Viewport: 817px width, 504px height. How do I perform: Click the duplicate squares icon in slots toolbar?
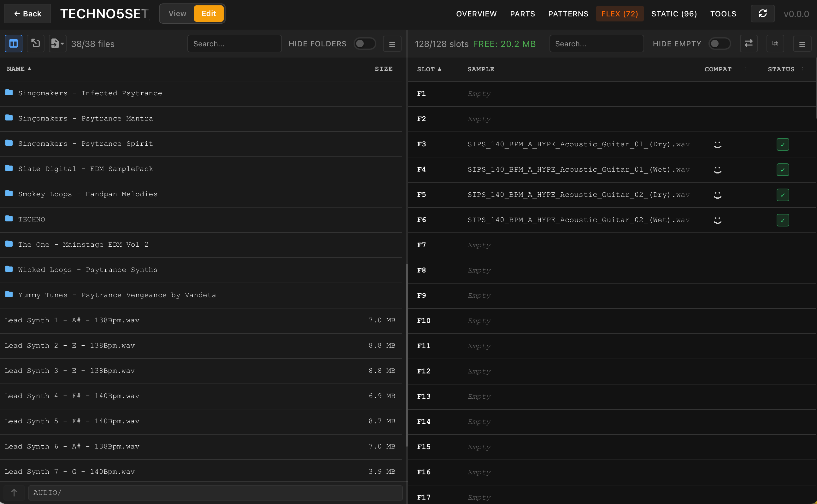click(775, 43)
